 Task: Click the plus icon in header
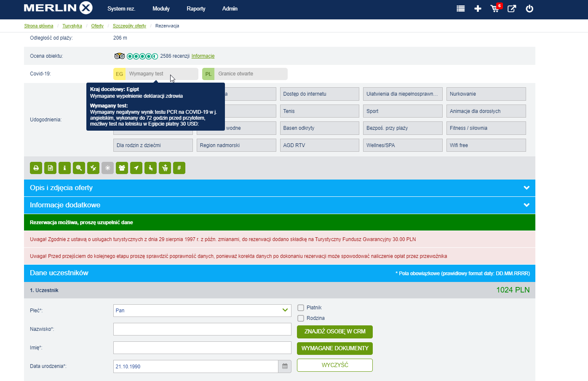478,8
